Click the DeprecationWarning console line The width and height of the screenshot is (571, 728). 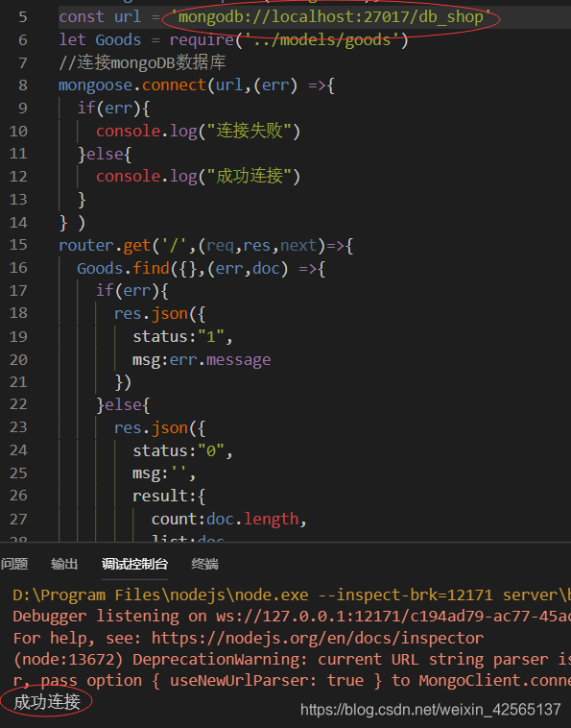click(x=292, y=659)
